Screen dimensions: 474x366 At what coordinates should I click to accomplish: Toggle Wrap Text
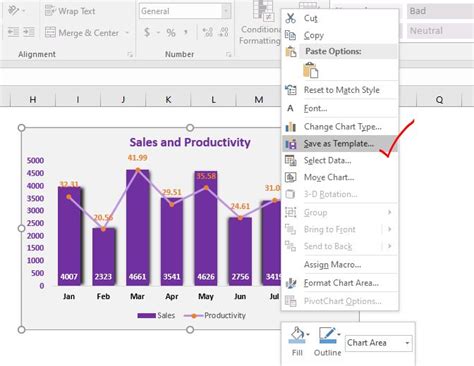[x=70, y=11]
